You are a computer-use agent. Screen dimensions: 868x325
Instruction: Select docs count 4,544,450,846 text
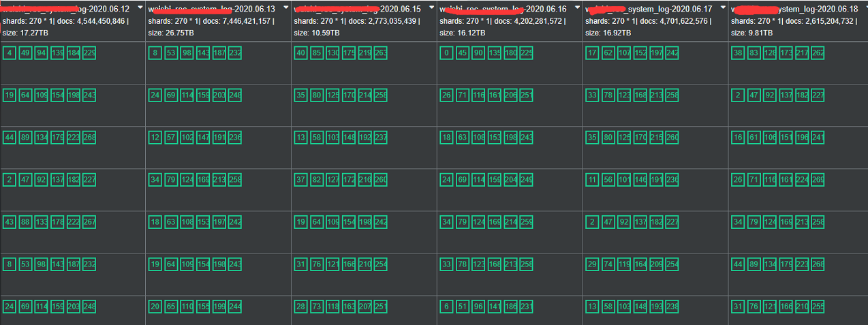coord(92,21)
